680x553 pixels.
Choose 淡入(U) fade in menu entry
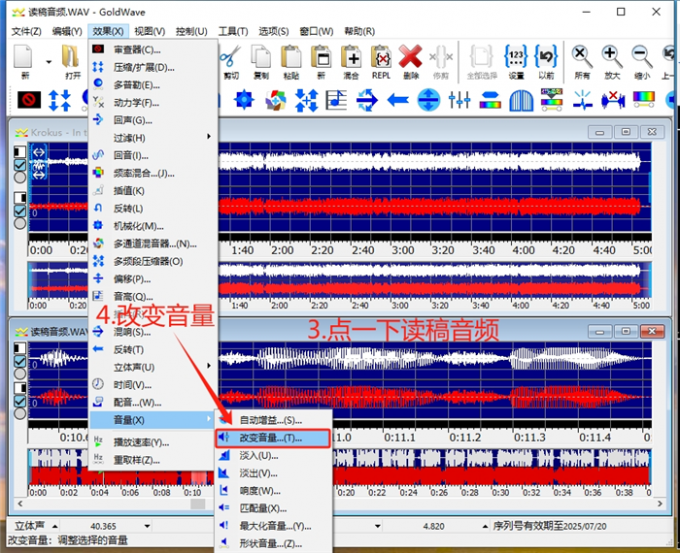point(273,456)
